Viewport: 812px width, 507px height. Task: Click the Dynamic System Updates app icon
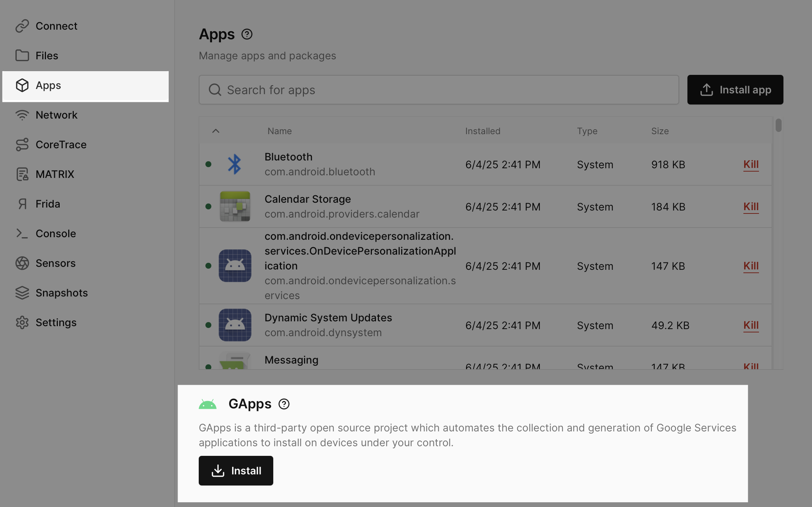pos(235,325)
